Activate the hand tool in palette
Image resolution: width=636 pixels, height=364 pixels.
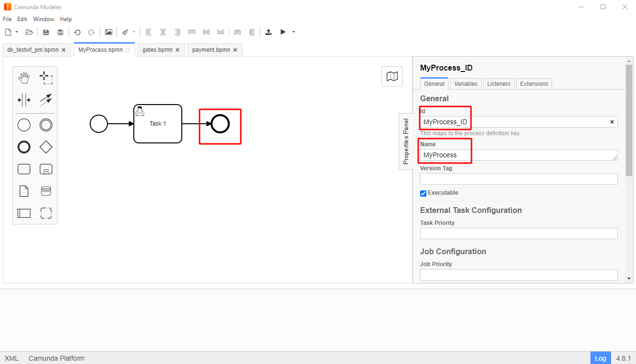[x=24, y=78]
